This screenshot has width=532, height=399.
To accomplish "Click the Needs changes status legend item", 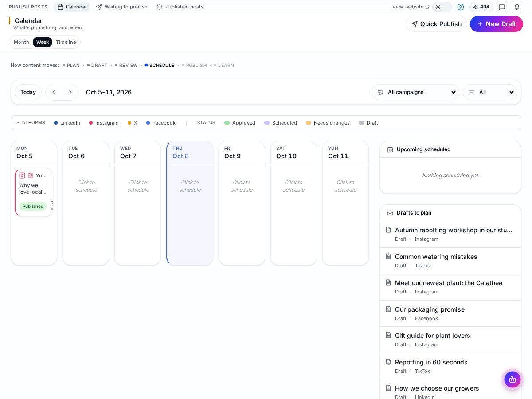I will pyautogui.click(x=328, y=123).
